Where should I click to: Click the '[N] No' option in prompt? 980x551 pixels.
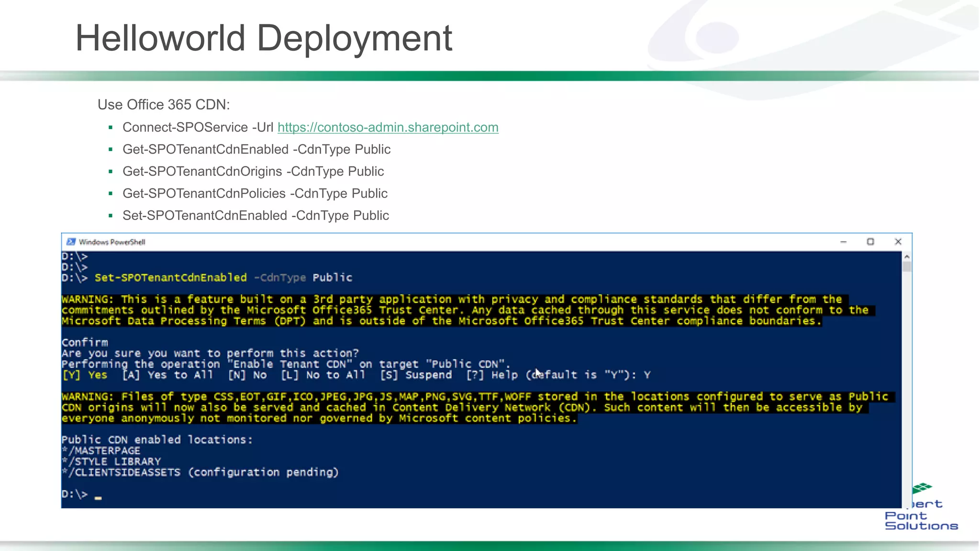[x=247, y=375]
